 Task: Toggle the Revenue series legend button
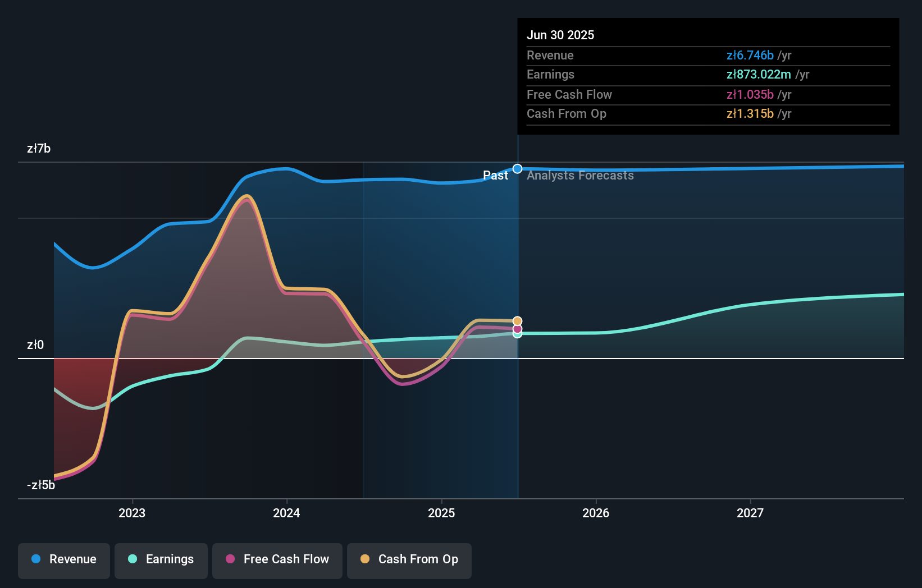(x=64, y=561)
